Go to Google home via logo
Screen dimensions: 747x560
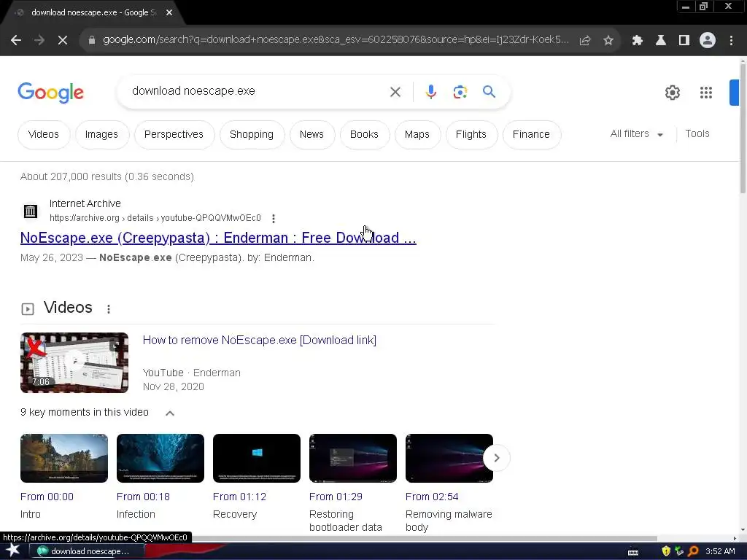(x=50, y=93)
